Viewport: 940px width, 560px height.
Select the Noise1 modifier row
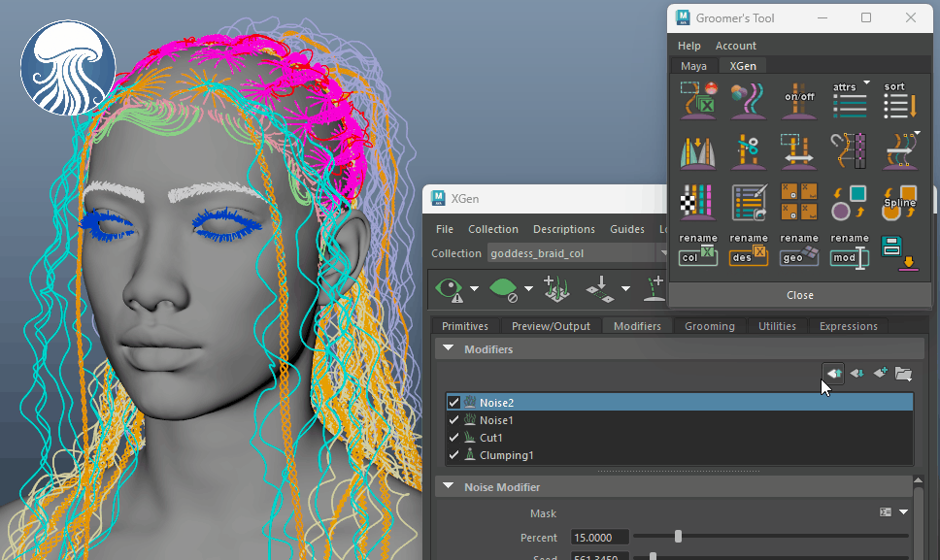pos(679,420)
